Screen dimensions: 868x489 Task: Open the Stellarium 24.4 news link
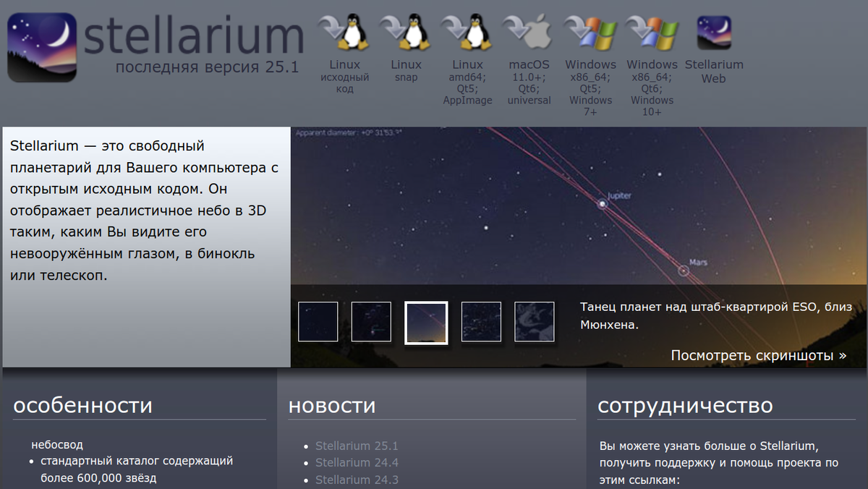357,463
